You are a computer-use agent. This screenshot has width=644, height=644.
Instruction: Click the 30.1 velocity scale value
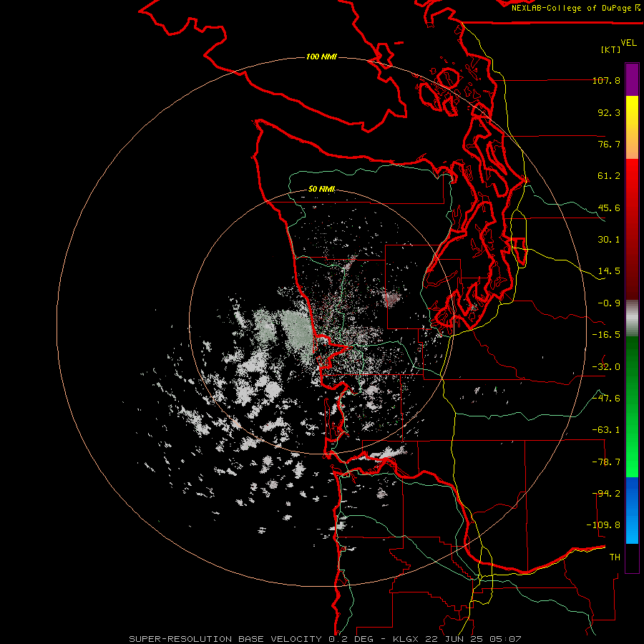point(609,240)
